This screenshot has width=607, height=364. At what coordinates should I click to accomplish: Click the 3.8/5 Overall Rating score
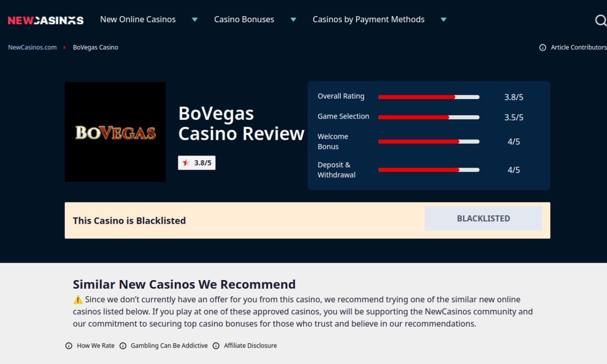[x=514, y=97]
